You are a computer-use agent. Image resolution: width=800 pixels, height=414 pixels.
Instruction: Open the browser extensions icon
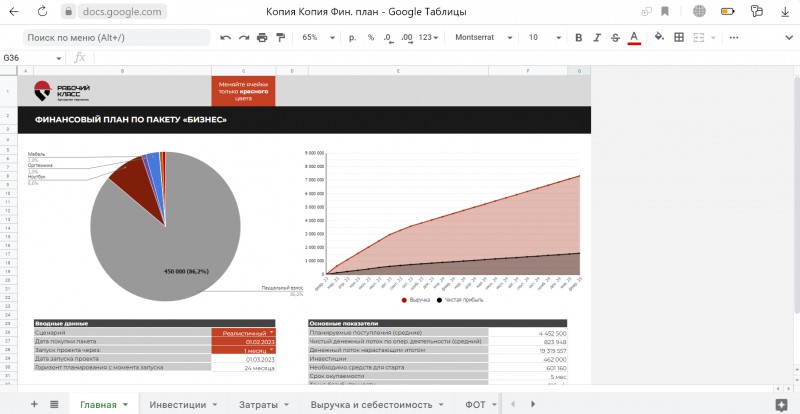pos(756,11)
